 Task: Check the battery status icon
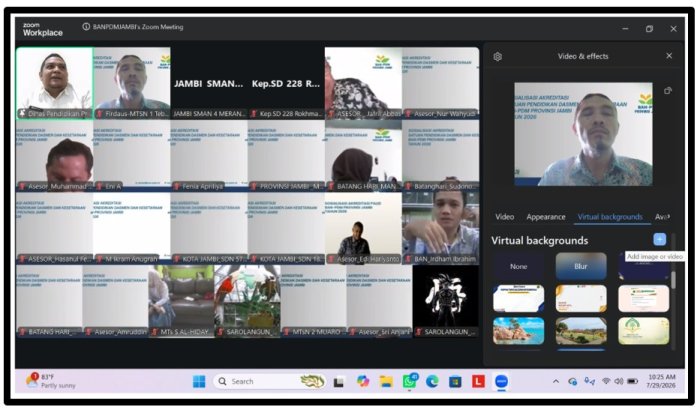click(x=633, y=381)
